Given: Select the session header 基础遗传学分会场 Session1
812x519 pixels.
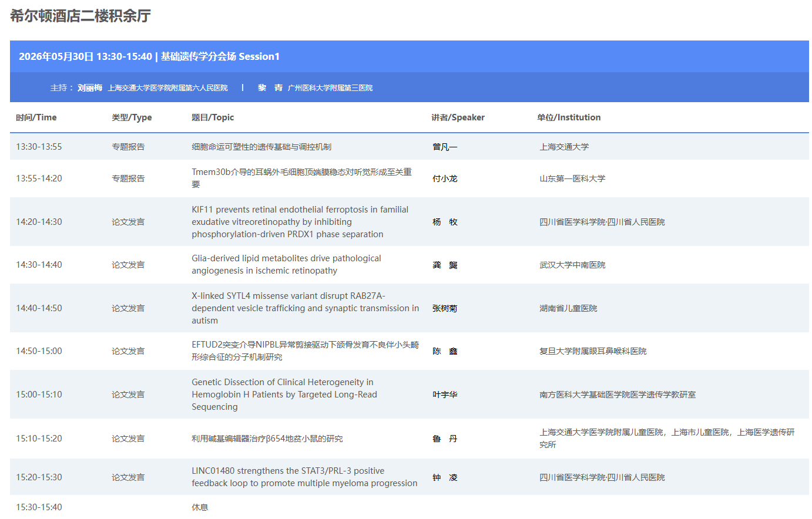Looking at the screenshot, I should point(220,56).
